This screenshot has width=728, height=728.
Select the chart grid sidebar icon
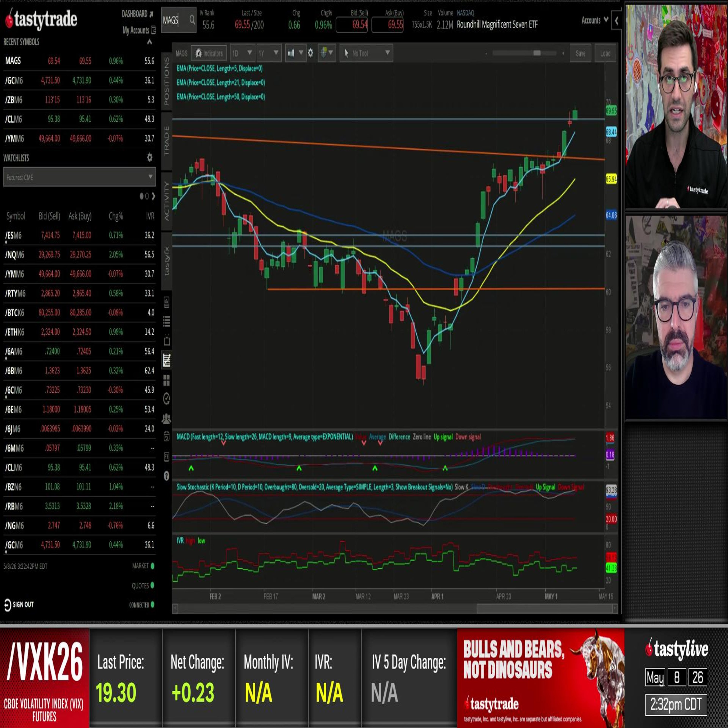click(x=167, y=360)
